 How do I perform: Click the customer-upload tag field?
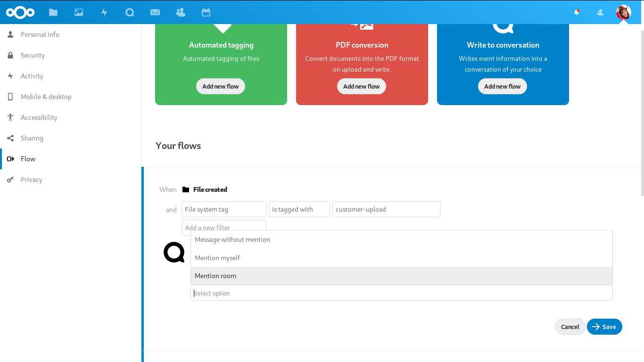pyautogui.click(x=387, y=209)
